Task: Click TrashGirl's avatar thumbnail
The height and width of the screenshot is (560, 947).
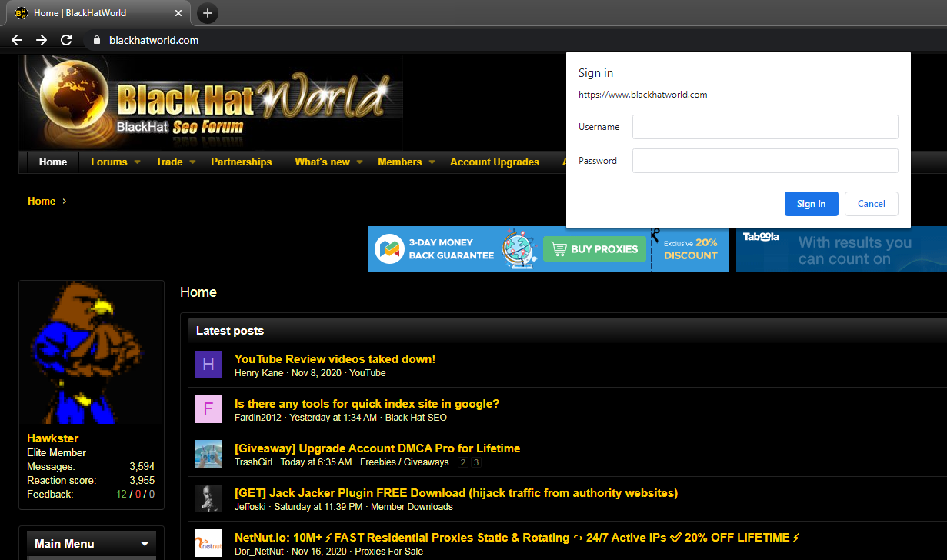Action: pyautogui.click(x=208, y=454)
